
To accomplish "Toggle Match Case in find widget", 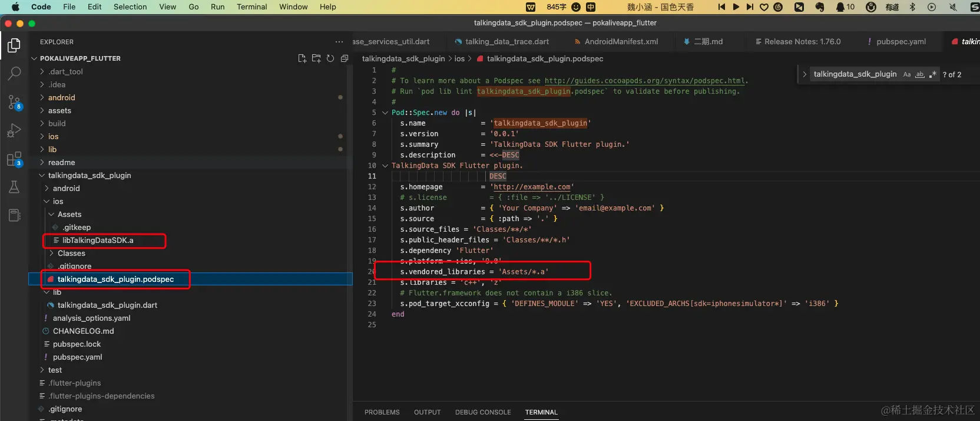I will (907, 74).
